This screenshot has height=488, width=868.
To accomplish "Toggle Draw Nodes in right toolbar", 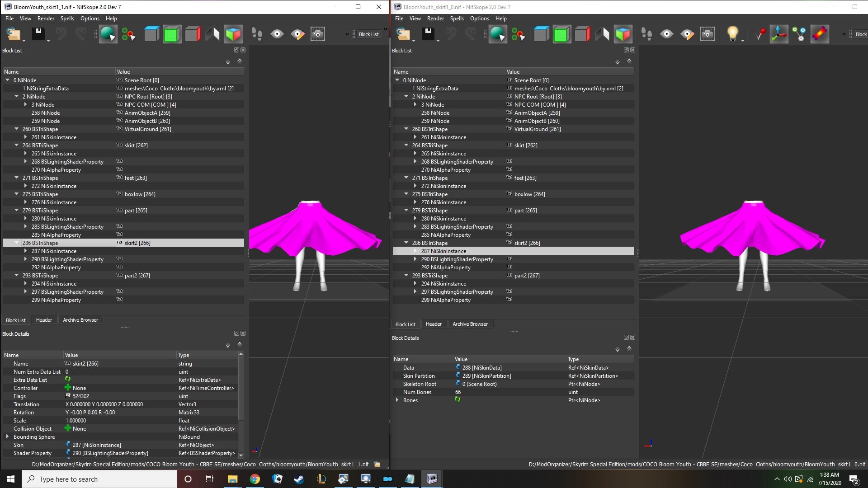I will pyautogui.click(x=799, y=34).
